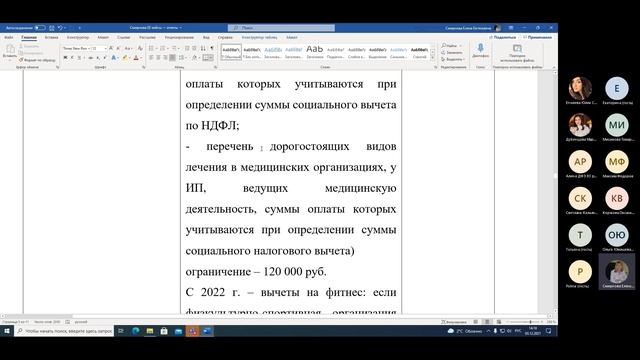Click the Text Effects blue A icon
This screenshot has height=360, width=640.
114,58
